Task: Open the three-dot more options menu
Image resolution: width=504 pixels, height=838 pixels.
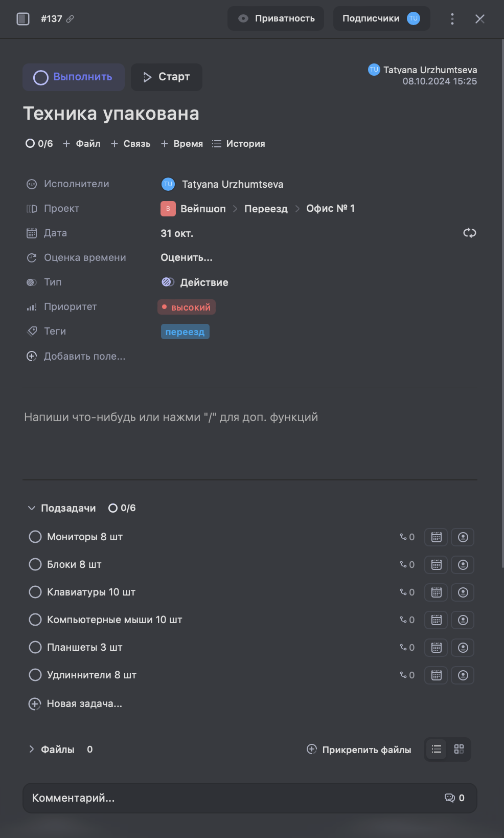Action: 452,19
